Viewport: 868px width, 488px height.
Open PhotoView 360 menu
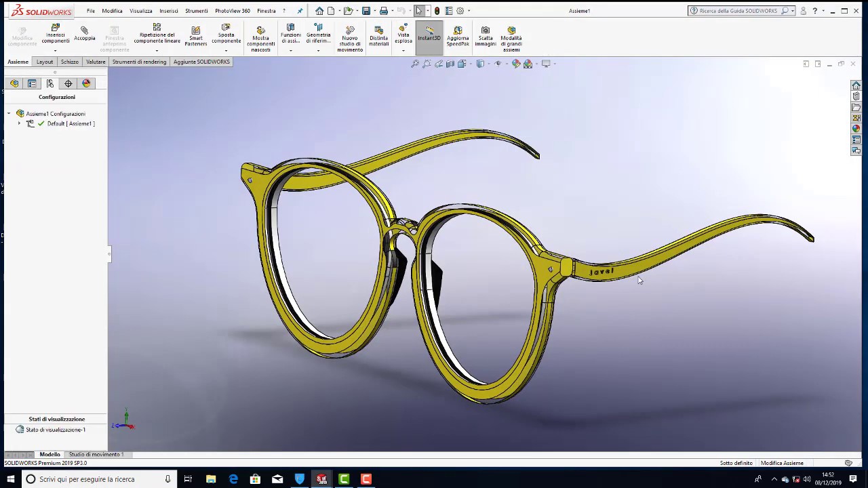[233, 11]
